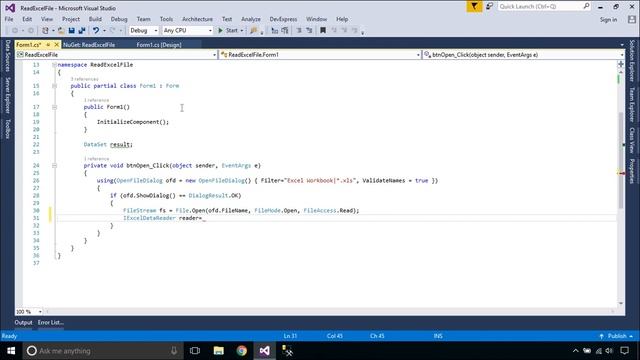Click the account picture icon beside Sign in
This screenshot has height=360, width=640.
(x=632, y=19)
